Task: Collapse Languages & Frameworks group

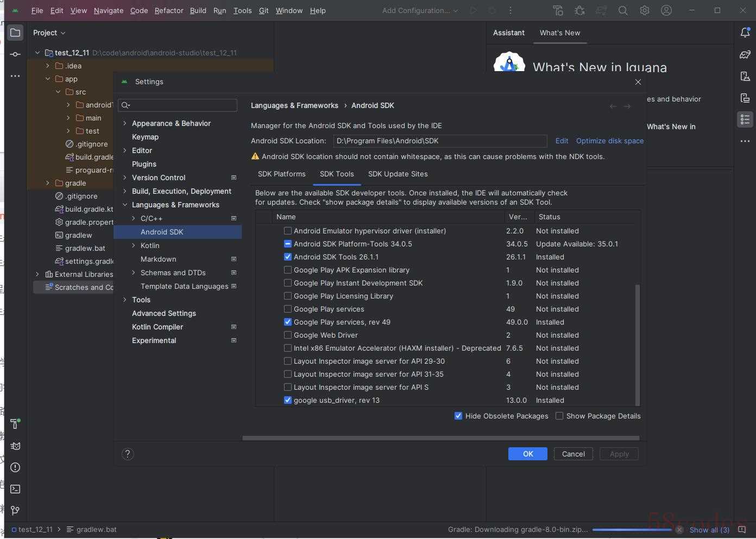Action: pyautogui.click(x=125, y=205)
